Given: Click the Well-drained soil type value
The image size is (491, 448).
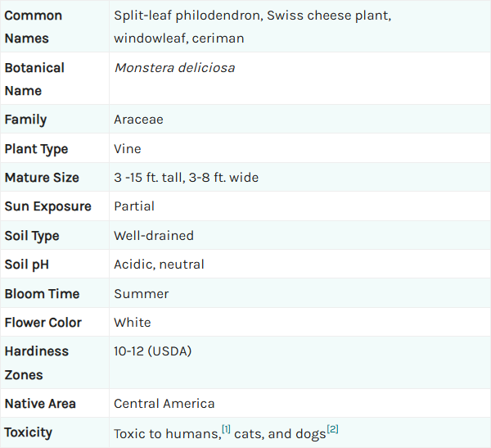Looking at the screenshot, I should point(154,235).
